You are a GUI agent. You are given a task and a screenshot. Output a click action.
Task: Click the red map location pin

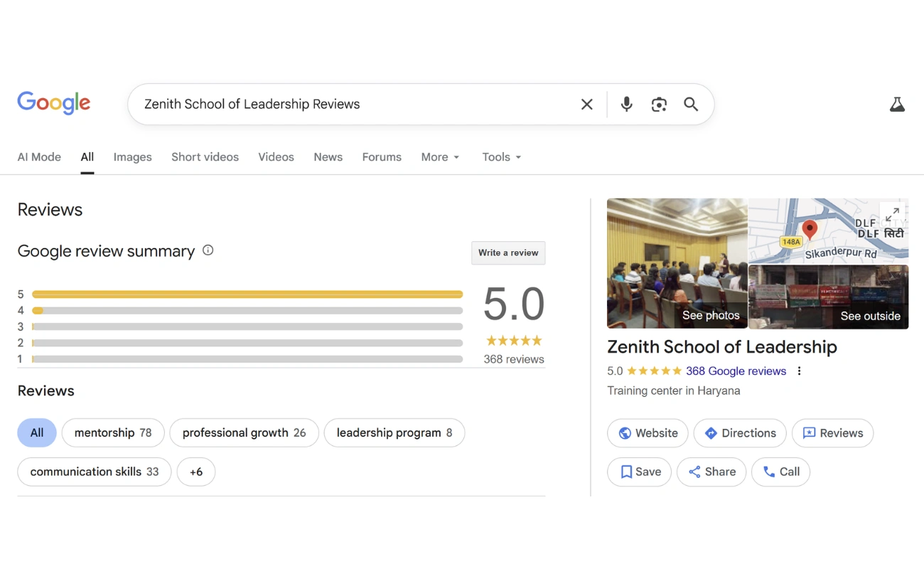click(x=810, y=230)
